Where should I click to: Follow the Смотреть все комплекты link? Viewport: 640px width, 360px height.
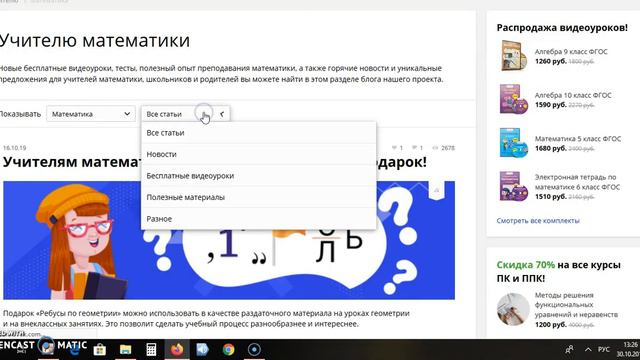538,220
